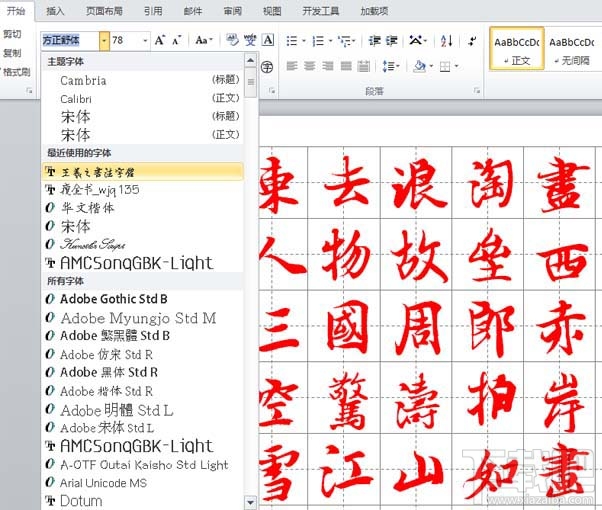Select the Dotum font entry
The image size is (602, 510).
[142, 501]
